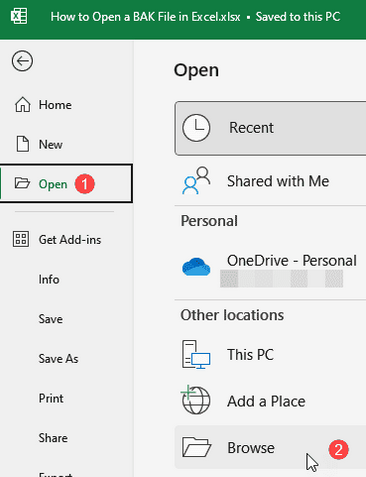Image resolution: width=366 pixels, height=477 pixels.
Task: Click the clock icon for Recent
Action: [196, 128]
